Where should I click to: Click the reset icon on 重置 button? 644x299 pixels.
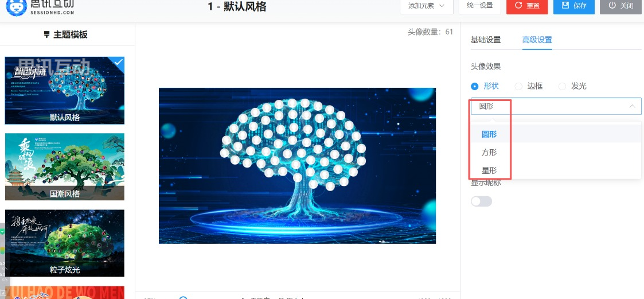point(518,5)
